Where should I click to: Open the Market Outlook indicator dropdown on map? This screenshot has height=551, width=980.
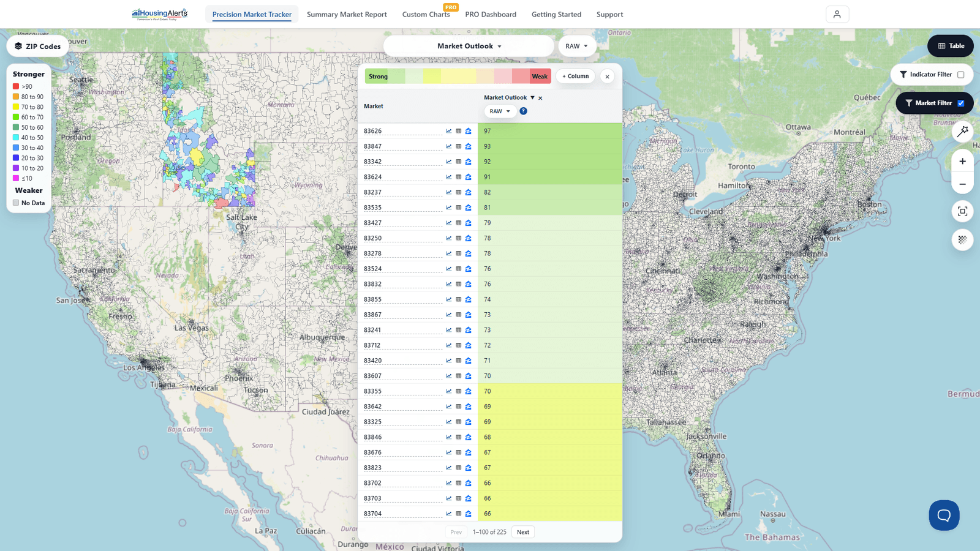[469, 46]
